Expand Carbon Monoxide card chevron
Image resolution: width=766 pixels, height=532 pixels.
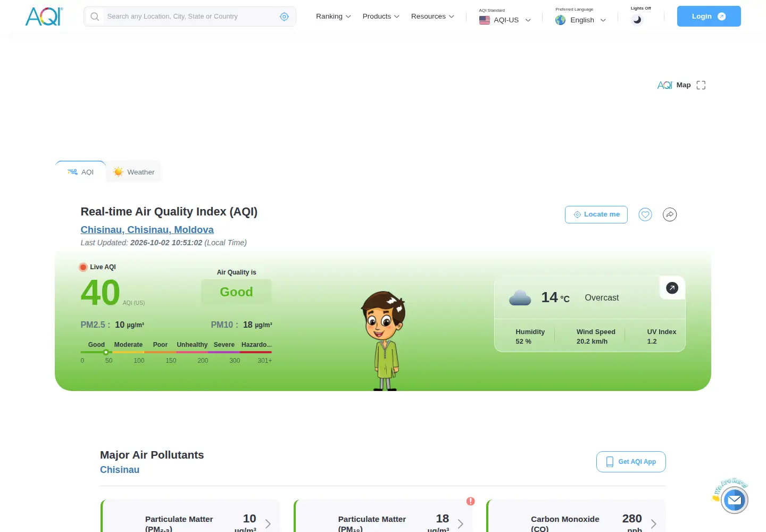pyautogui.click(x=653, y=524)
